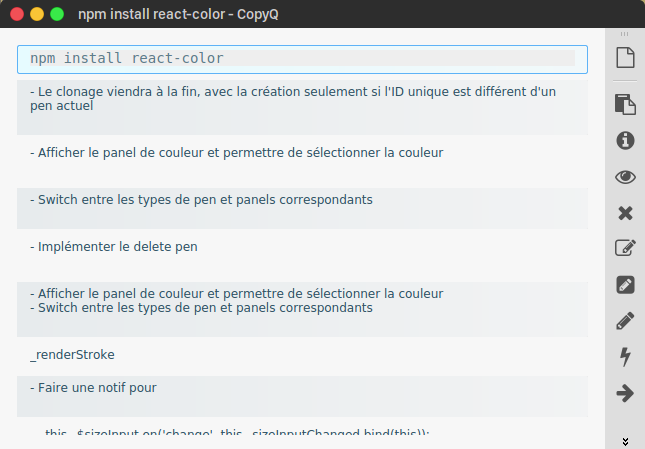Select the '_renderStroke' clipboard entry
The width and height of the screenshot is (645, 449).
tap(302, 354)
